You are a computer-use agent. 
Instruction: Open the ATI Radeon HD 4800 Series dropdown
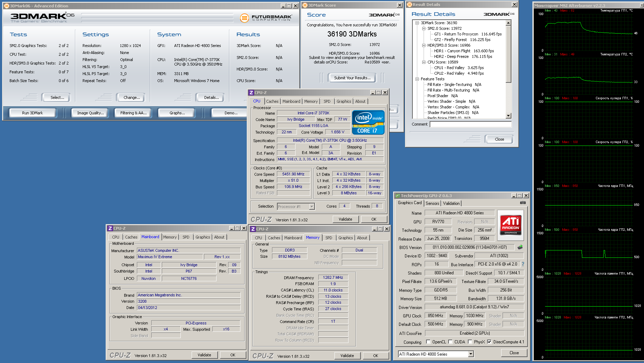[471, 354]
